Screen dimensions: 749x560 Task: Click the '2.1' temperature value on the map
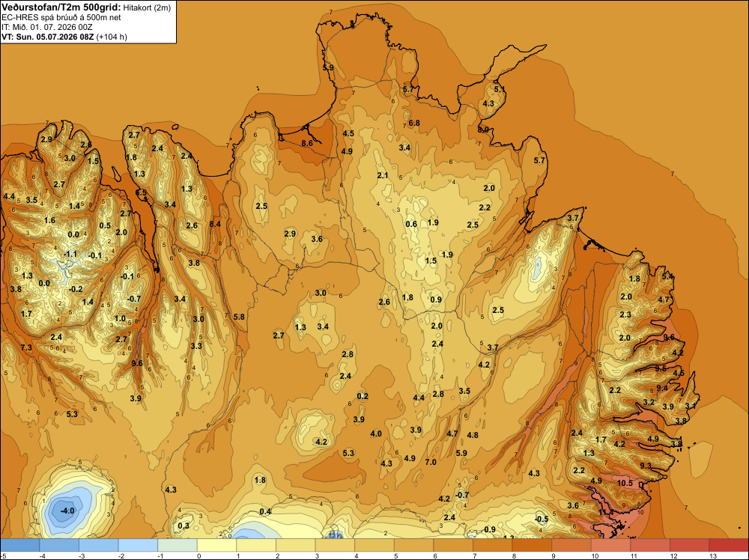(x=383, y=176)
